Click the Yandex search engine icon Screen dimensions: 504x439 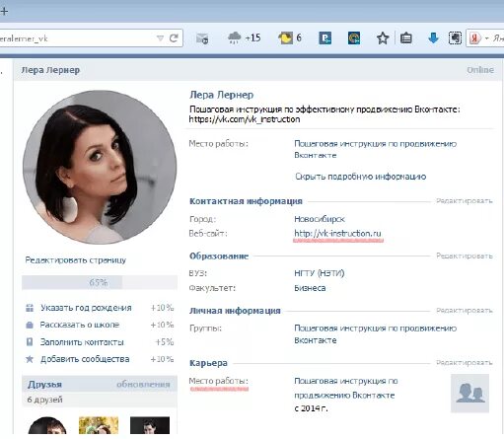pyautogui.click(x=475, y=38)
